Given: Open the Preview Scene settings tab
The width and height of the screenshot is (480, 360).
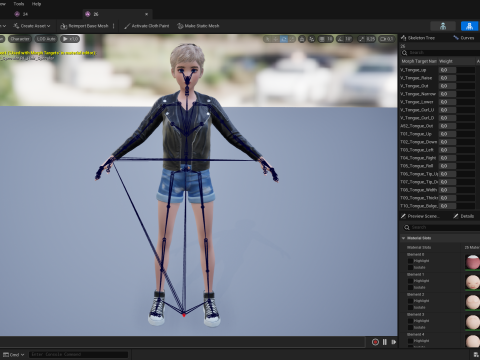Looking at the screenshot, I should click(420, 216).
